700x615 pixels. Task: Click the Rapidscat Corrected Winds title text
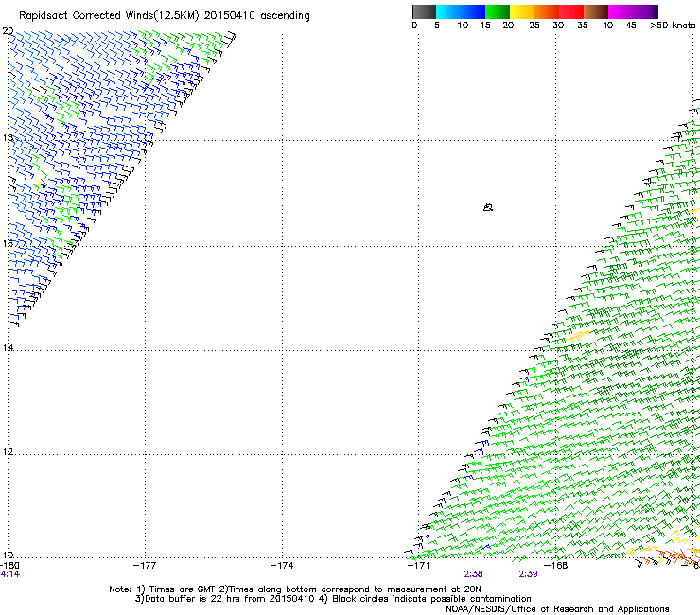(165, 16)
